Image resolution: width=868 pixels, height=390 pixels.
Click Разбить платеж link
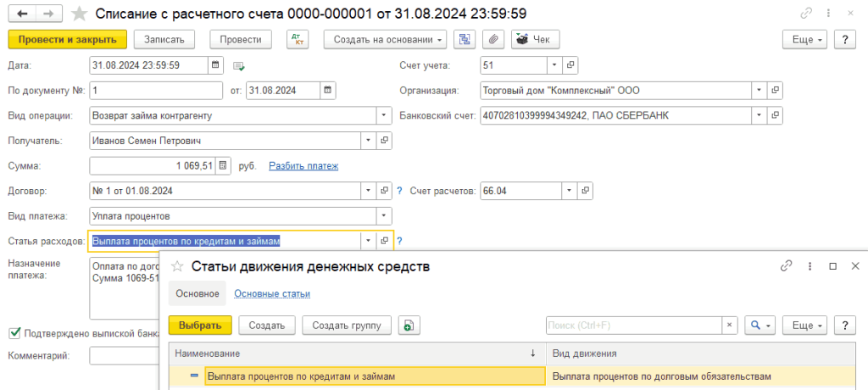303,166
